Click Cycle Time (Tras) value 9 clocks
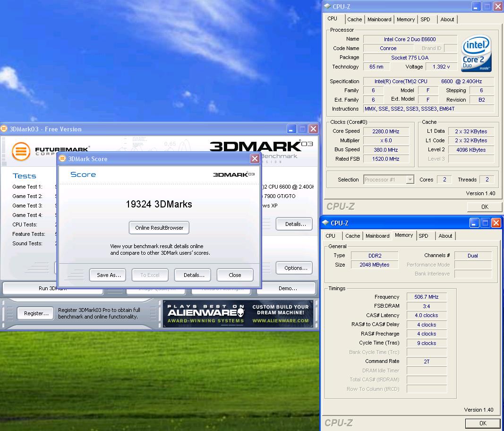This screenshot has width=504, height=431. coord(426,343)
